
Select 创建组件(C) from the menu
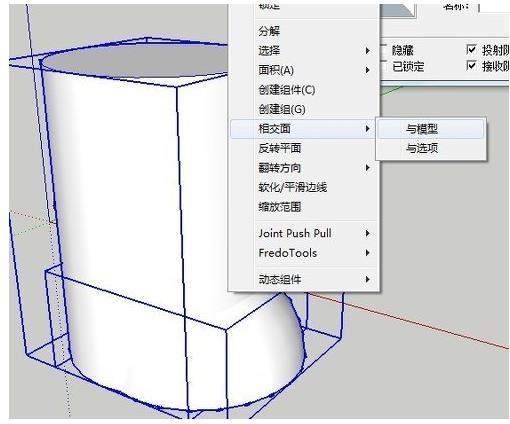pos(304,90)
